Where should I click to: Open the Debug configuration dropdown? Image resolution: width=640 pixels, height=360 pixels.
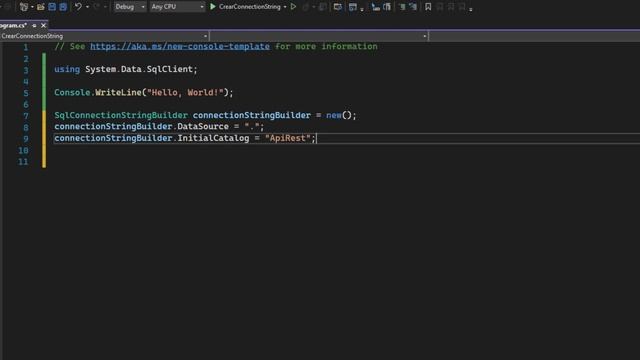[130, 7]
